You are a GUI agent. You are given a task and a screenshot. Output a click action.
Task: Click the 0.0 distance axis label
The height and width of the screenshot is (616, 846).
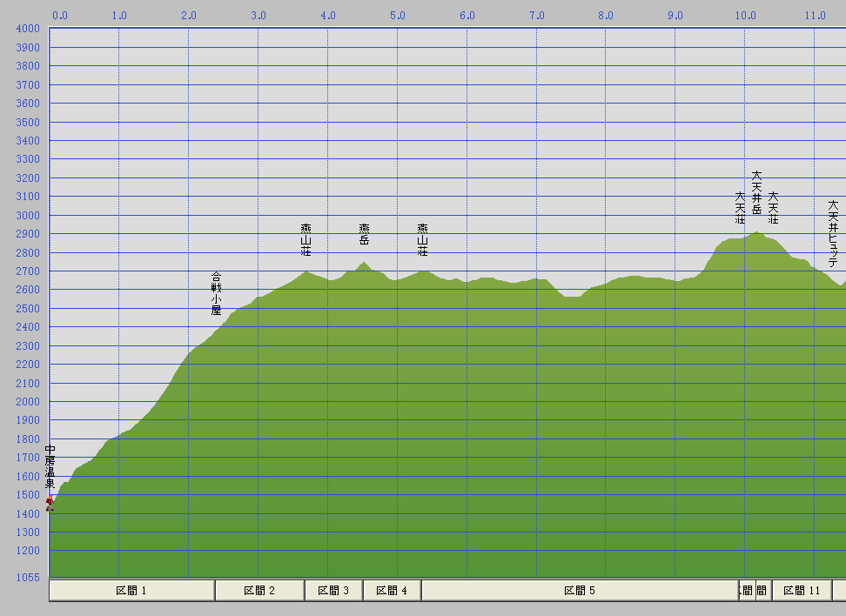pos(59,15)
